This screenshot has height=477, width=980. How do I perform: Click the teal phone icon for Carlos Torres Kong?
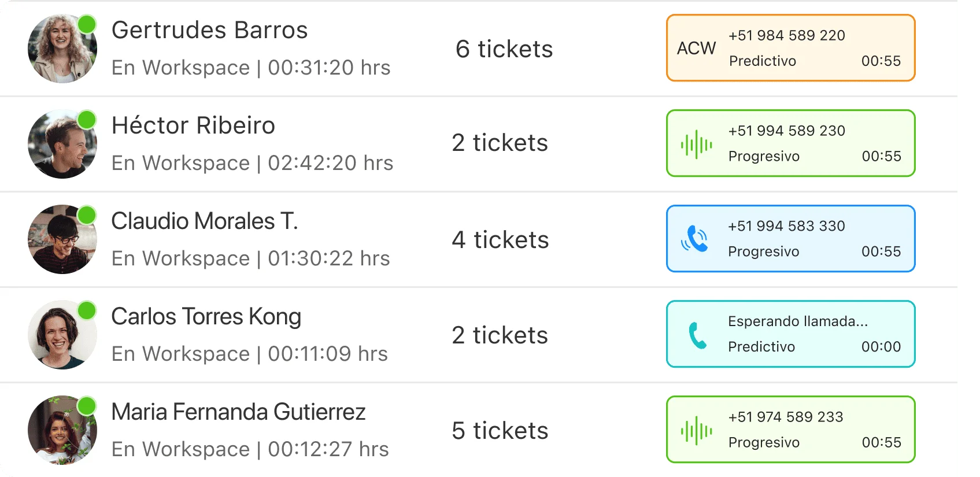click(697, 335)
